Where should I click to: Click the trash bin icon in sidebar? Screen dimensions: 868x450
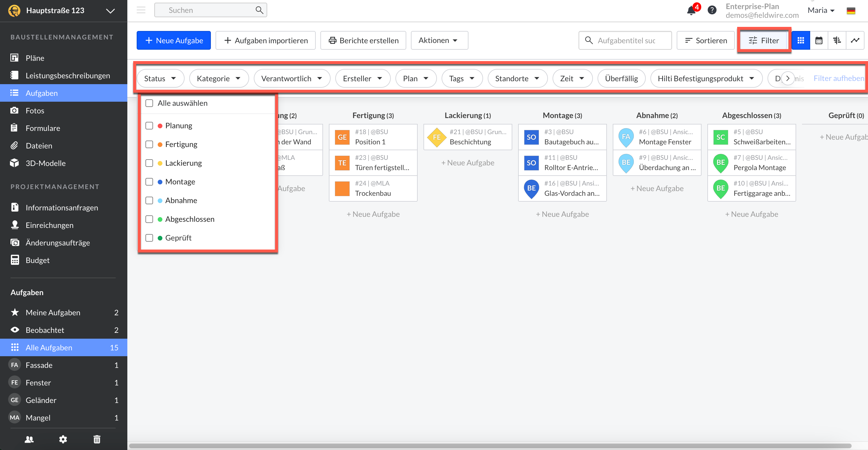coord(97,439)
